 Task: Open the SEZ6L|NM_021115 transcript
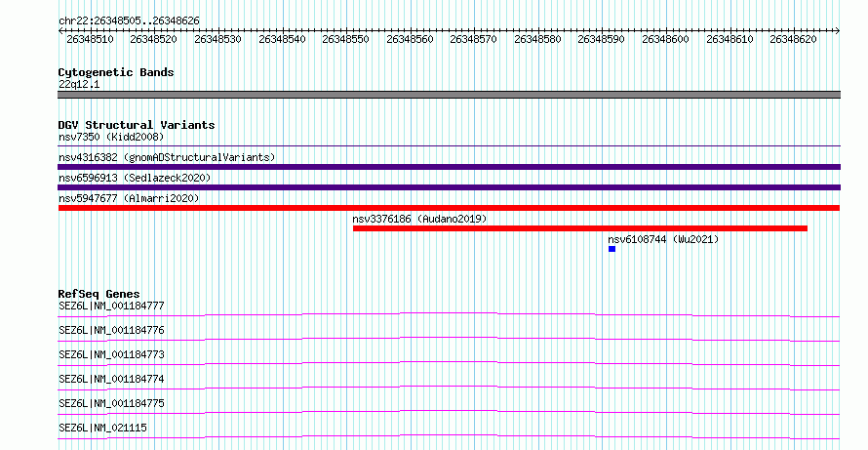click(103, 428)
